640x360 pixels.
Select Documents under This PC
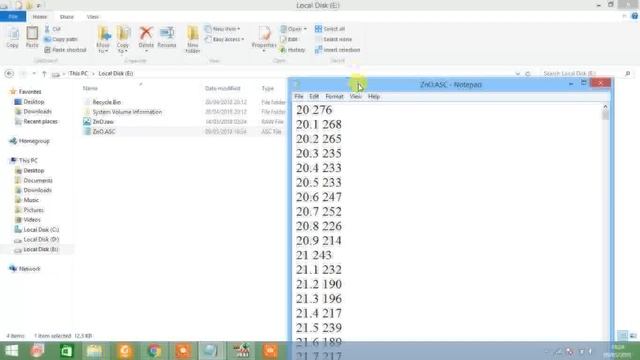(x=38, y=180)
